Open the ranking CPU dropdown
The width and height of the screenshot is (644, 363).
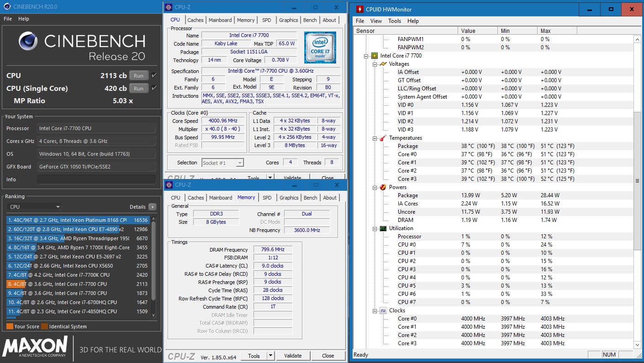[34, 207]
